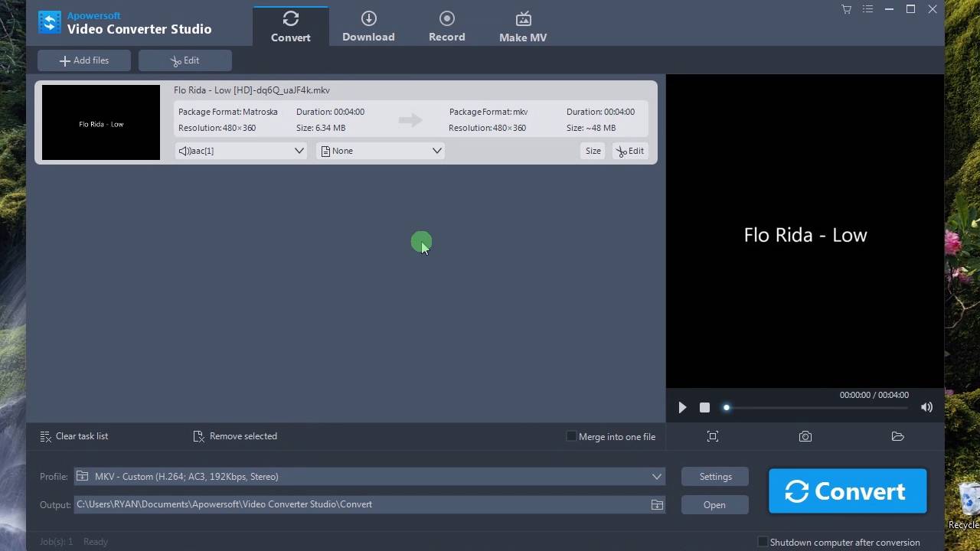Enable Shutdown computer after conversion
Image resolution: width=980 pixels, height=551 pixels.
(763, 542)
